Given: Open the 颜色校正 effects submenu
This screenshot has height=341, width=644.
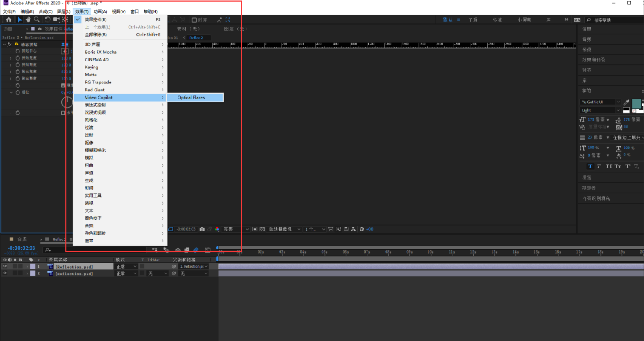Looking at the screenshot, I should click(x=120, y=218).
